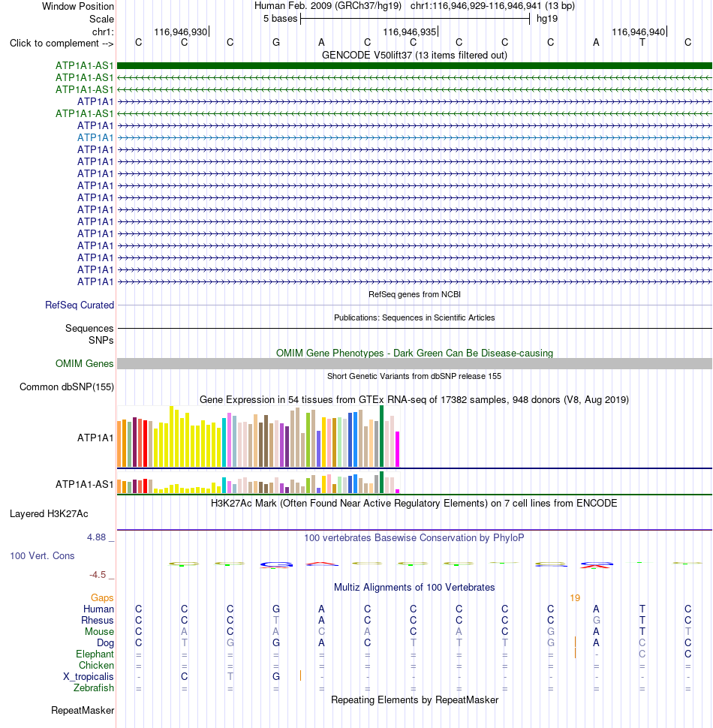This screenshot has height=728, width=713.
Task: Open '100 vertebrates Basewise Conservation by PhyloP' title
Action: 414,537
